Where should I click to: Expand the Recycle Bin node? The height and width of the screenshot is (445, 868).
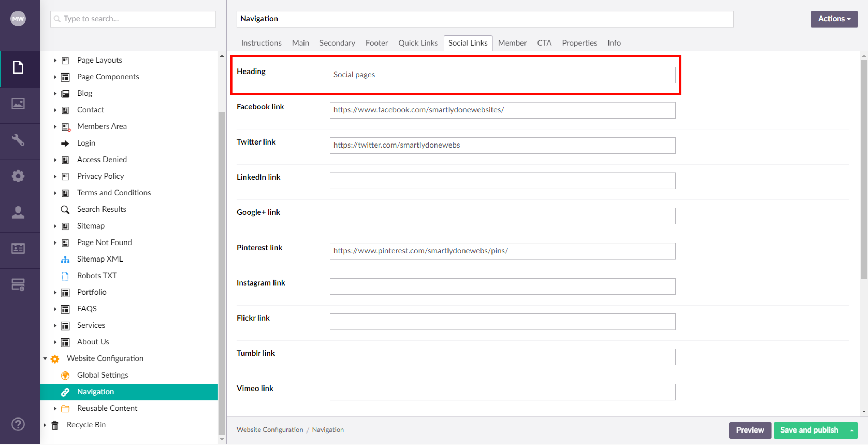pos(45,425)
